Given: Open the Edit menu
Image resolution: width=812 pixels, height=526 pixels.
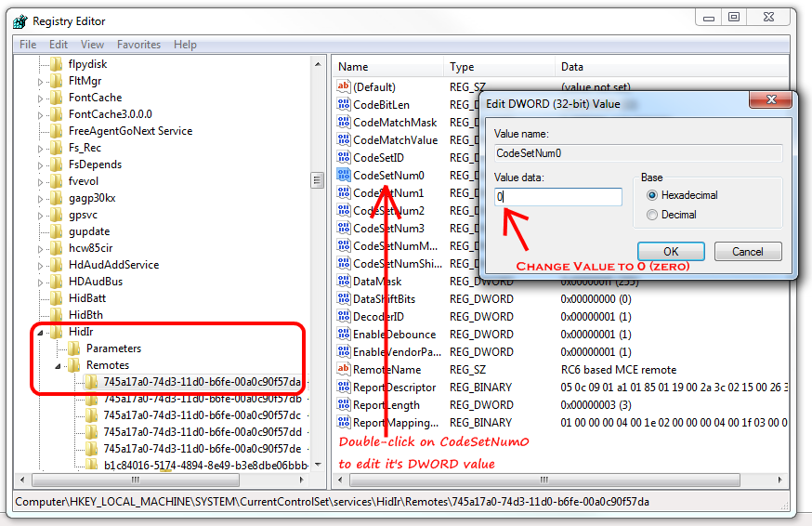Looking at the screenshot, I should (x=59, y=45).
